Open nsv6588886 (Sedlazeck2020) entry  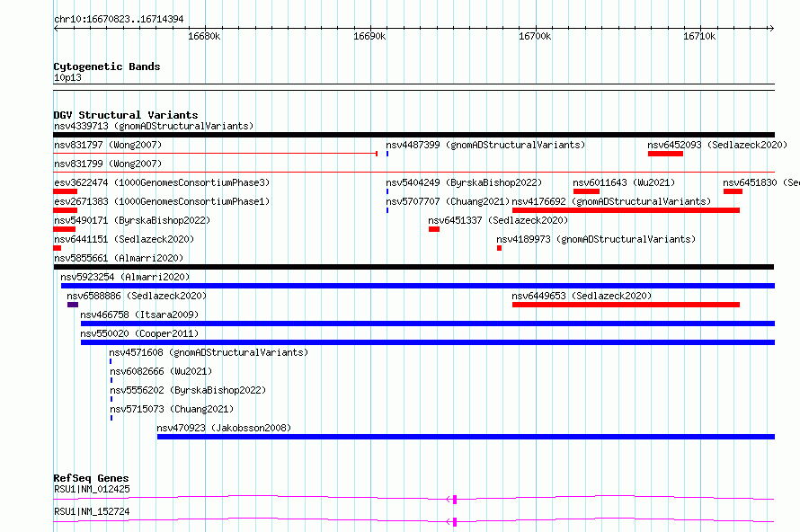137,296
